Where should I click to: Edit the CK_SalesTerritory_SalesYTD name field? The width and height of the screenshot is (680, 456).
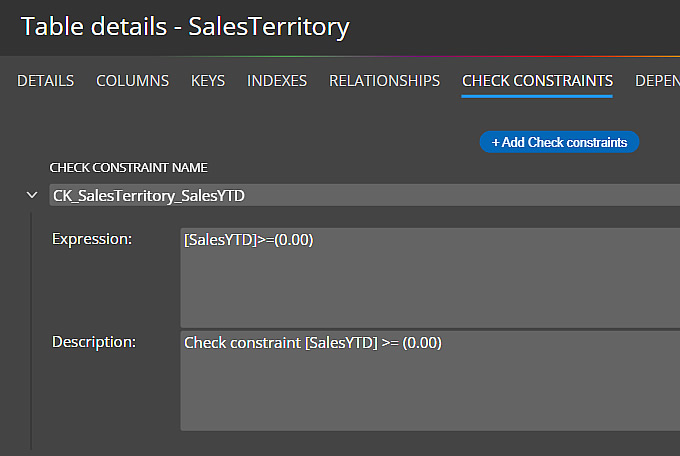[x=364, y=195]
